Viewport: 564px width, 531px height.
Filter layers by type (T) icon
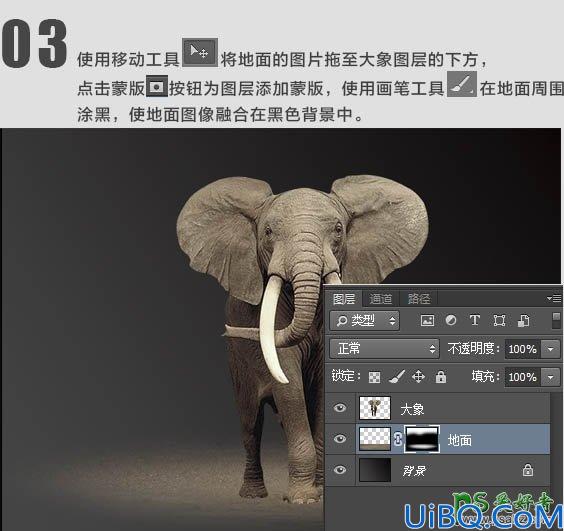tap(475, 320)
